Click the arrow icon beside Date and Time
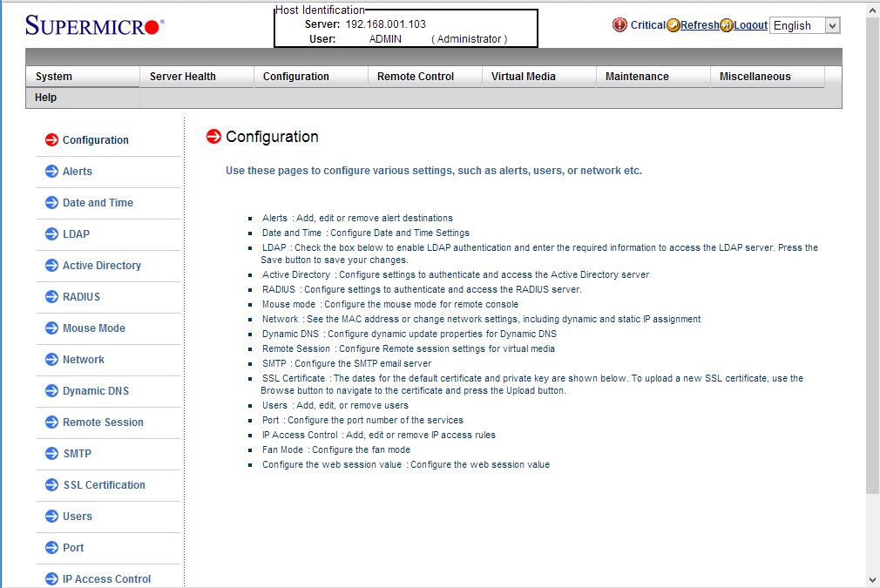 51,203
